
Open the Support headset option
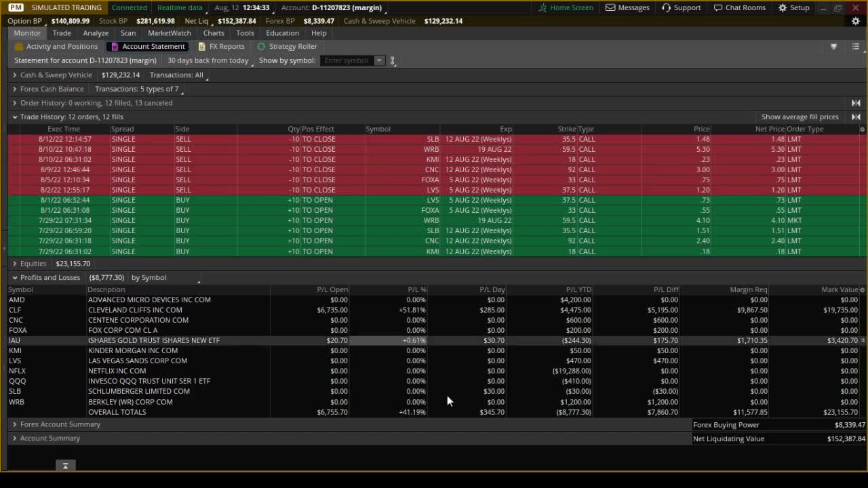[681, 7]
